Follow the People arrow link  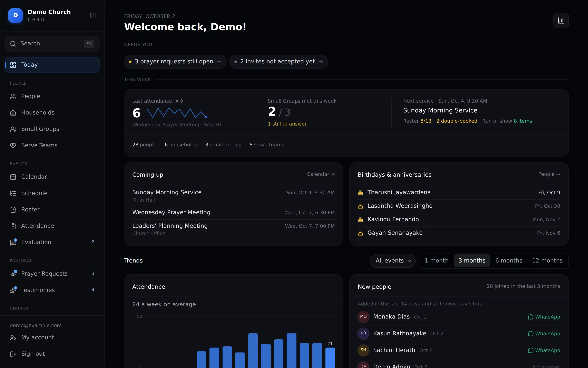click(x=549, y=174)
